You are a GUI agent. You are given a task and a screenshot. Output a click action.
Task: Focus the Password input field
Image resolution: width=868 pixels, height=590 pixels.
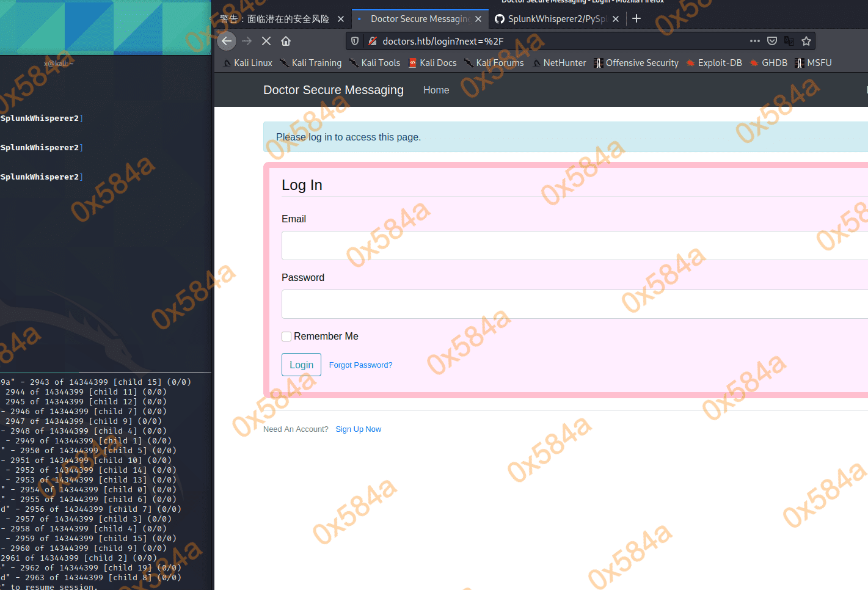[x=574, y=304]
